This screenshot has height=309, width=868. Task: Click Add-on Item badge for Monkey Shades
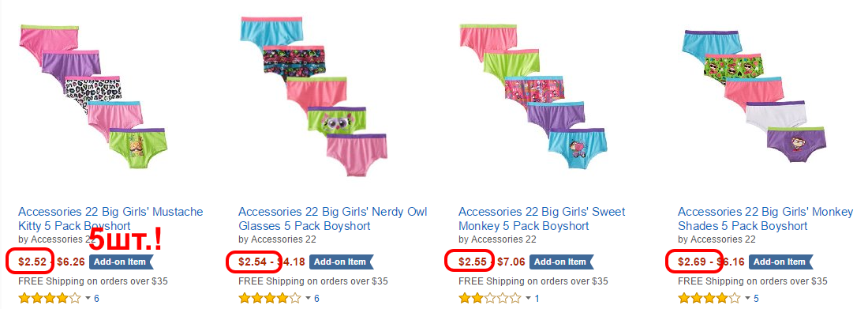780,262
